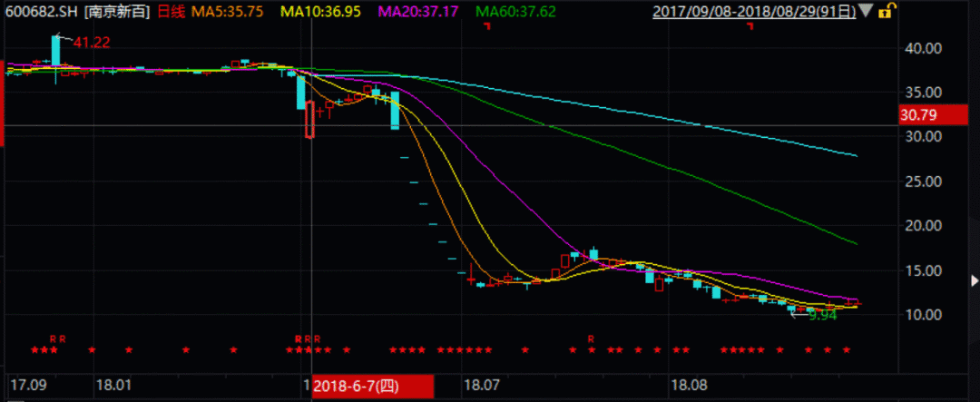The image size is (980, 402).
Task: Click the rightmost red star event marker
Action: point(847,350)
